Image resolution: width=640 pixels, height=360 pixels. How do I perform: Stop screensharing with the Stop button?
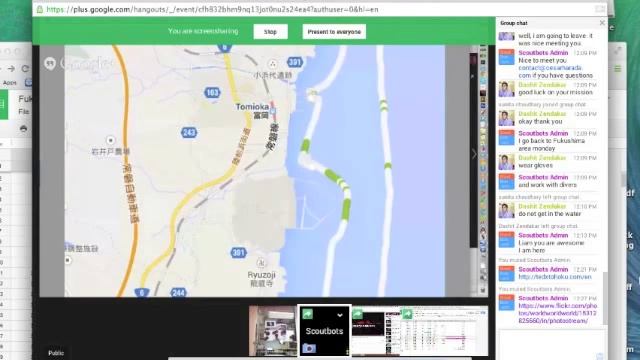(270, 31)
